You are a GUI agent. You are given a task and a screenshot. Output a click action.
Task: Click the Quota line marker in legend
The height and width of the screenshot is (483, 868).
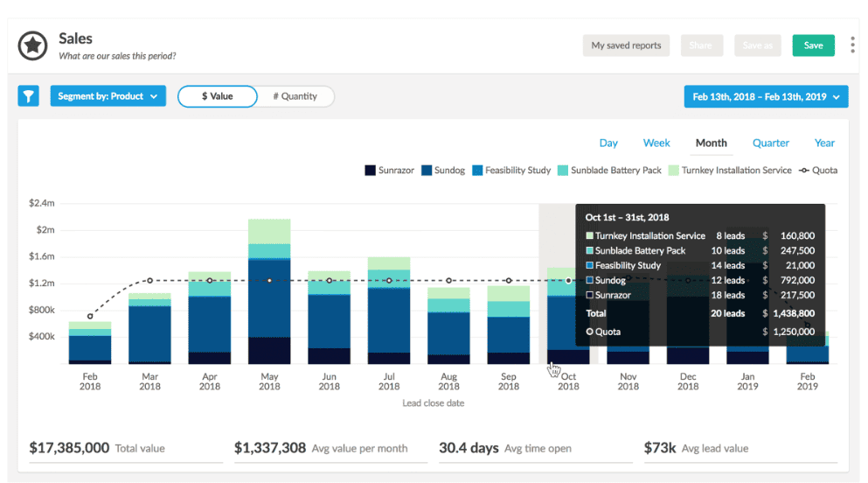[x=803, y=171]
